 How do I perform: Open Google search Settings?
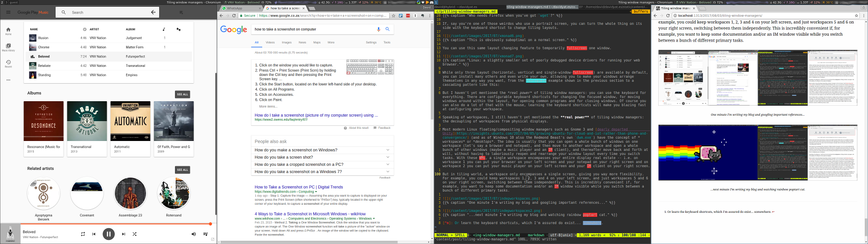click(371, 42)
